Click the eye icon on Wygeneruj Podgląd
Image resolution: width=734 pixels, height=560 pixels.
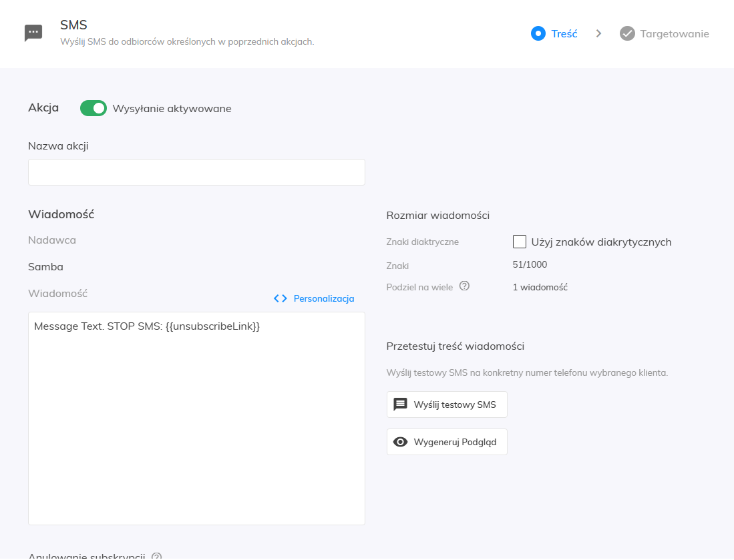401,442
